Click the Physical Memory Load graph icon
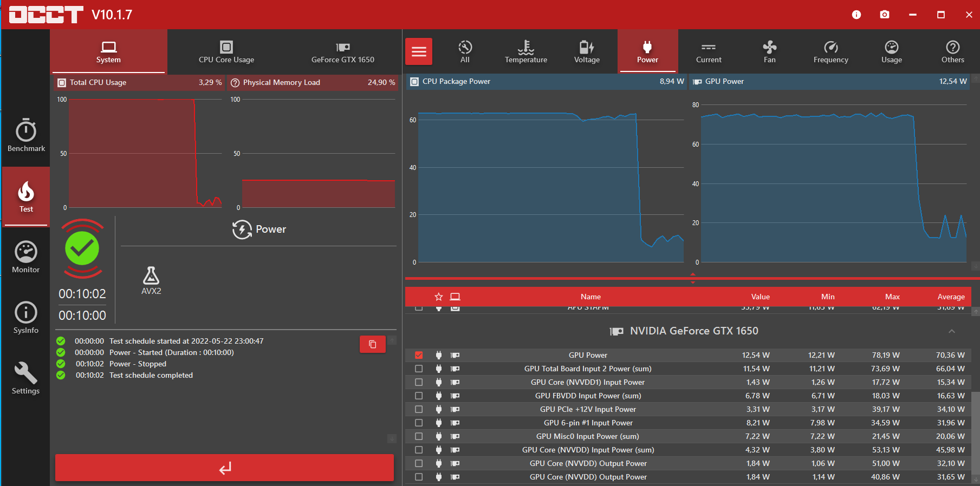Screen dimensions: 980x486 pos(235,83)
